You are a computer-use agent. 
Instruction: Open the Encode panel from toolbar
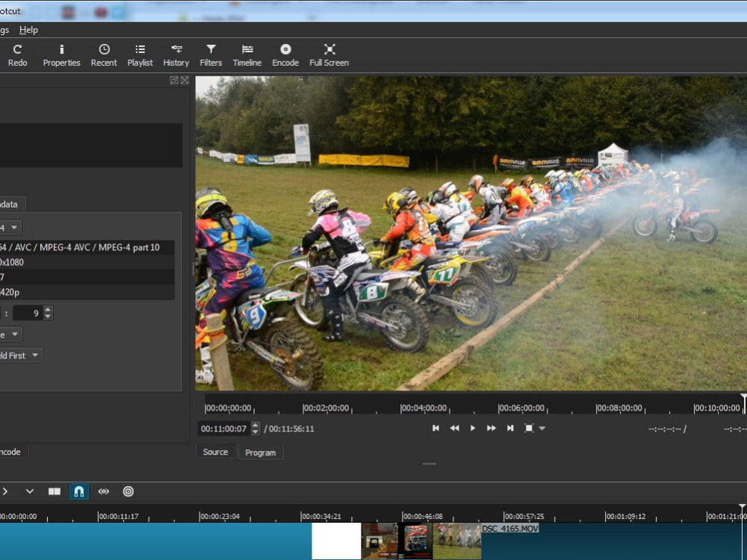tap(285, 55)
